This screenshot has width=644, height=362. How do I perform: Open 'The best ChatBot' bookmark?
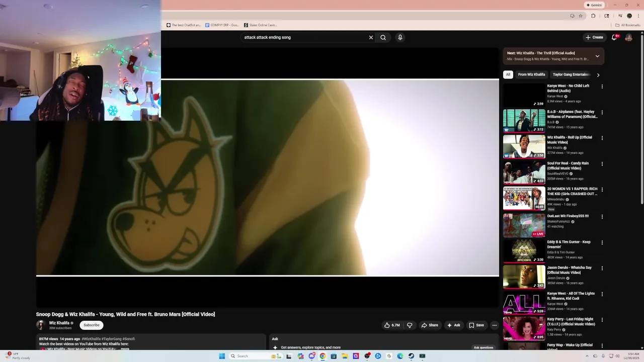(x=184, y=25)
